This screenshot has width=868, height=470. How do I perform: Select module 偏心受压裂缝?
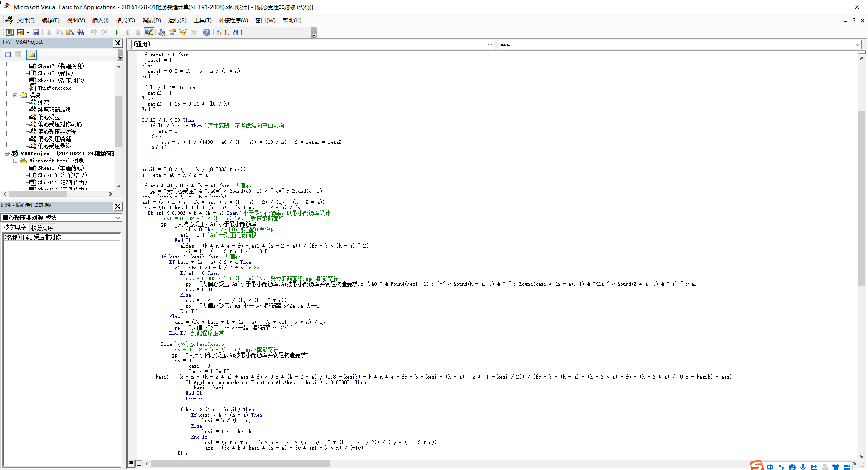point(54,139)
